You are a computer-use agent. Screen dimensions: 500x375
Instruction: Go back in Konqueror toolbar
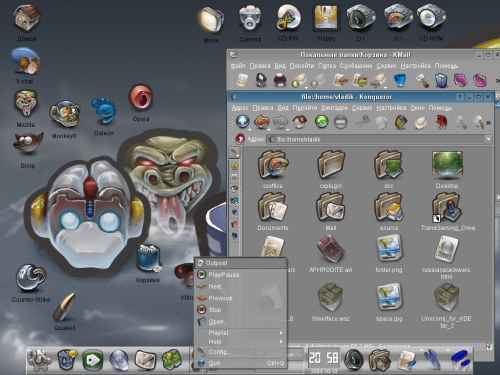[x=262, y=122]
